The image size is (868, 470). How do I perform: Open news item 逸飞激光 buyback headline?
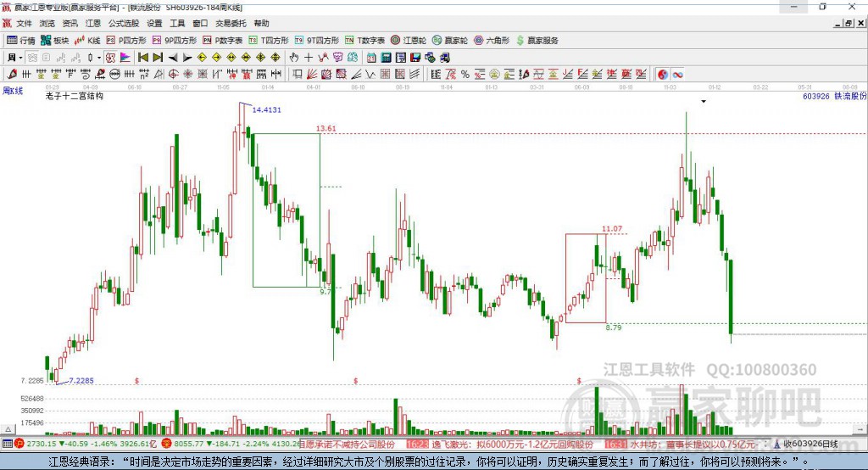click(x=512, y=444)
